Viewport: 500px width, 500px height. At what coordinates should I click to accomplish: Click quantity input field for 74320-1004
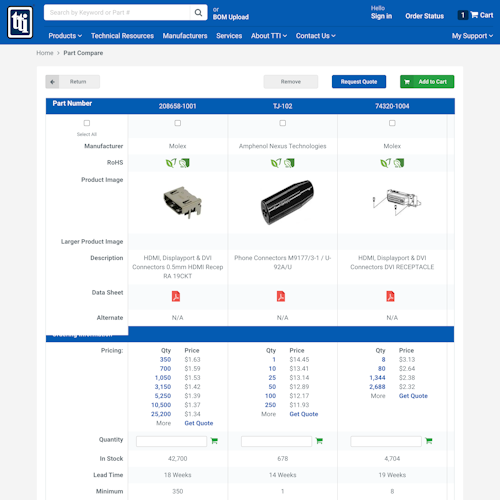386,441
